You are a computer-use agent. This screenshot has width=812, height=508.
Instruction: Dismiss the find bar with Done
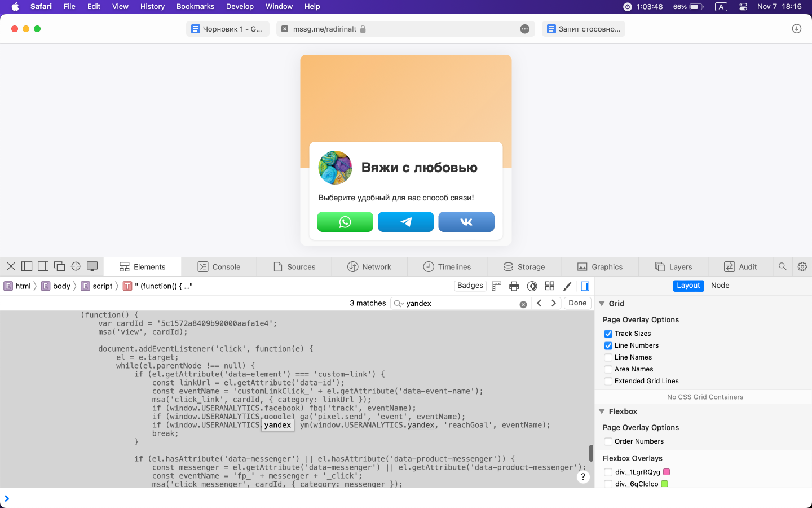click(577, 303)
